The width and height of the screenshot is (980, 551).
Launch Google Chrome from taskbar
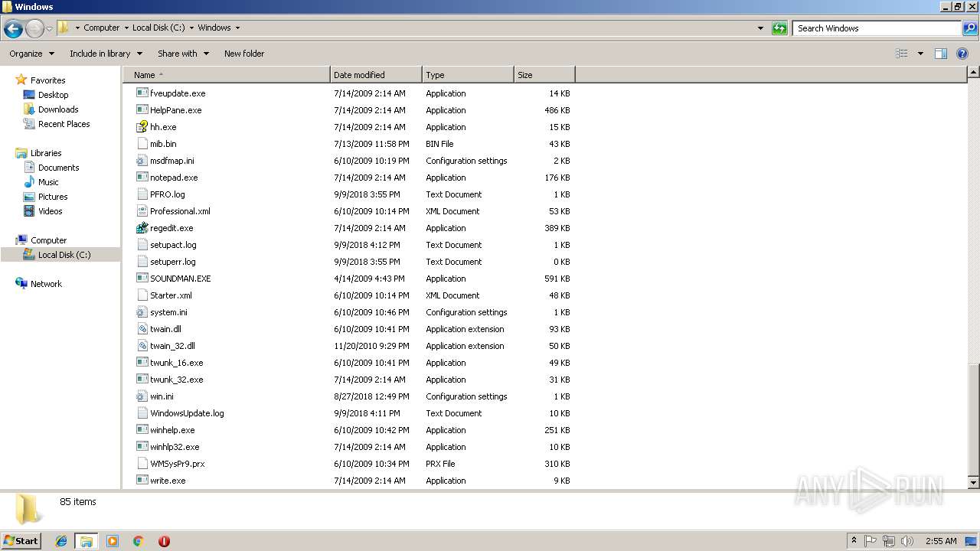point(139,541)
